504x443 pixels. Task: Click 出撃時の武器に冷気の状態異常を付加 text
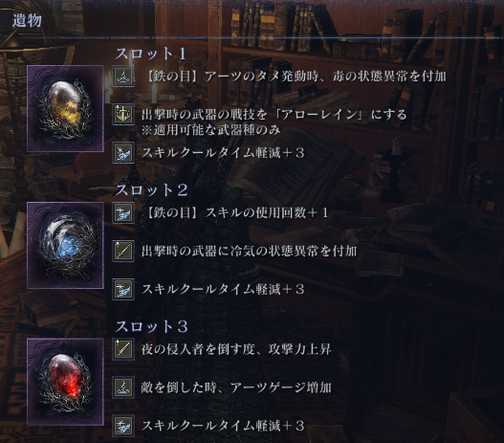249,251
